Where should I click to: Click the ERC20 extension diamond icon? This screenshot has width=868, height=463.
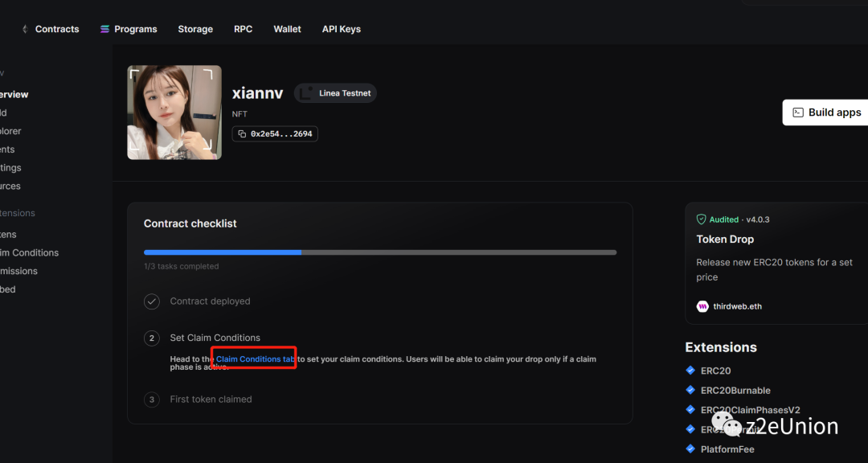coord(690,371)
